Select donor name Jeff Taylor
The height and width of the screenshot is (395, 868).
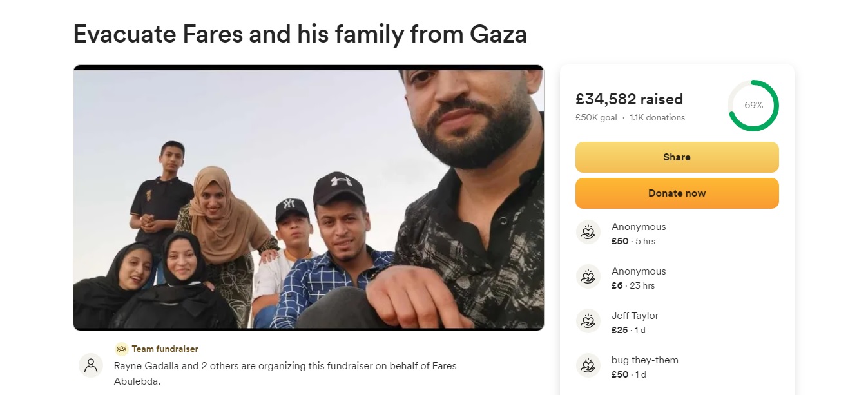click(635, 316)
